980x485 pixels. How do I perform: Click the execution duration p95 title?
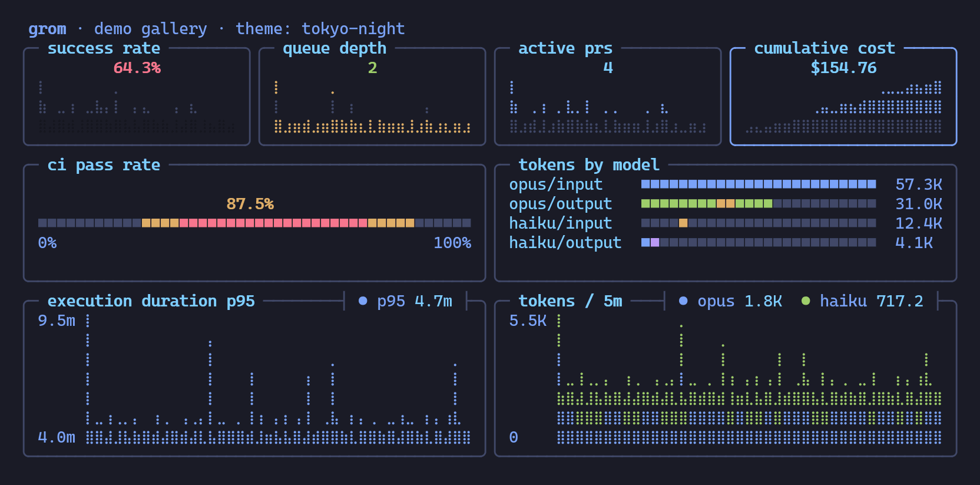click(x=151, y=301)
